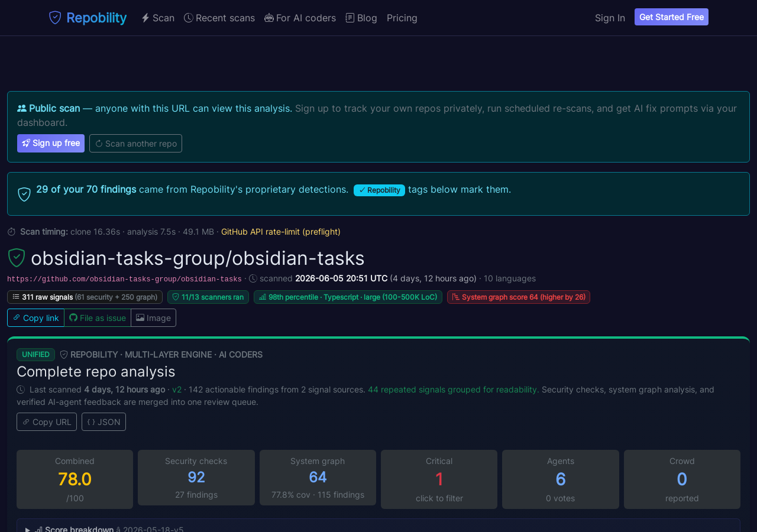Image resolution: width=757 pixels, height=532 pixels.
Task: Select the Security checks 92 card
Action: pos(196,478)
